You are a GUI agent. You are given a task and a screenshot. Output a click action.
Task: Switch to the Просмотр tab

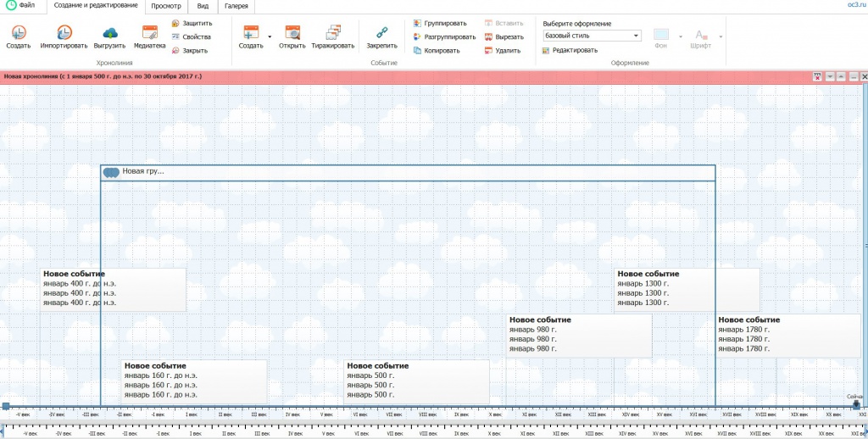pyautogui.click(x=166, y=6)
